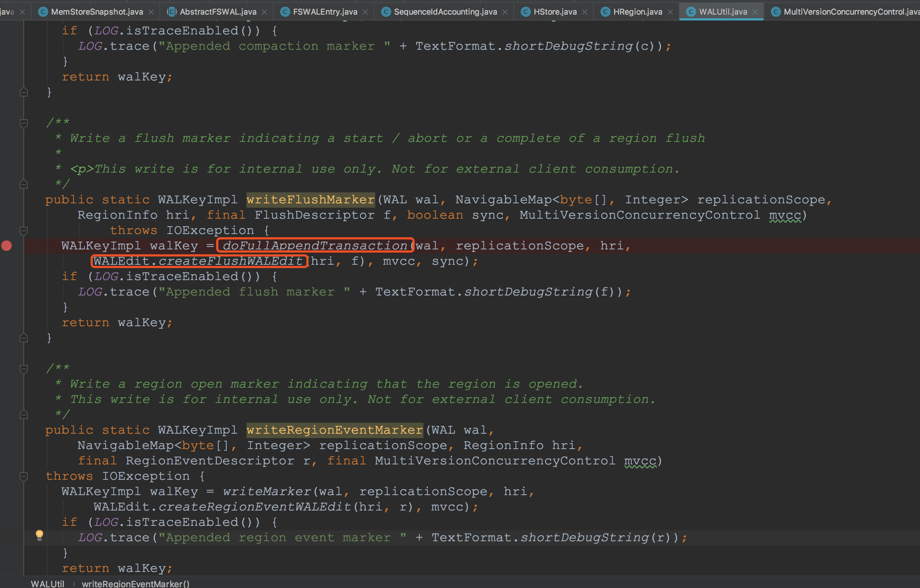Close the SequenceIdAccounting.java tab
Image resolution: width=920 pixels, height=588 pixels.
(505, 12)
